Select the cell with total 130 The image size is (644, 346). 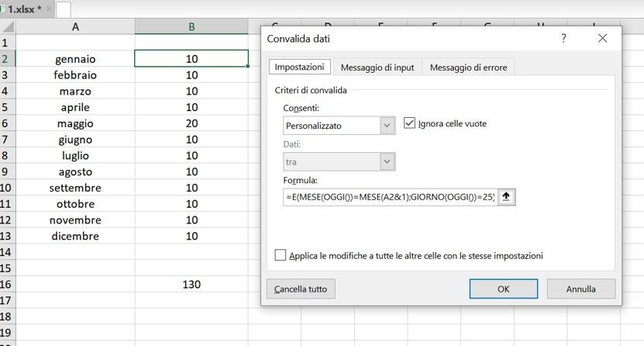191,285
